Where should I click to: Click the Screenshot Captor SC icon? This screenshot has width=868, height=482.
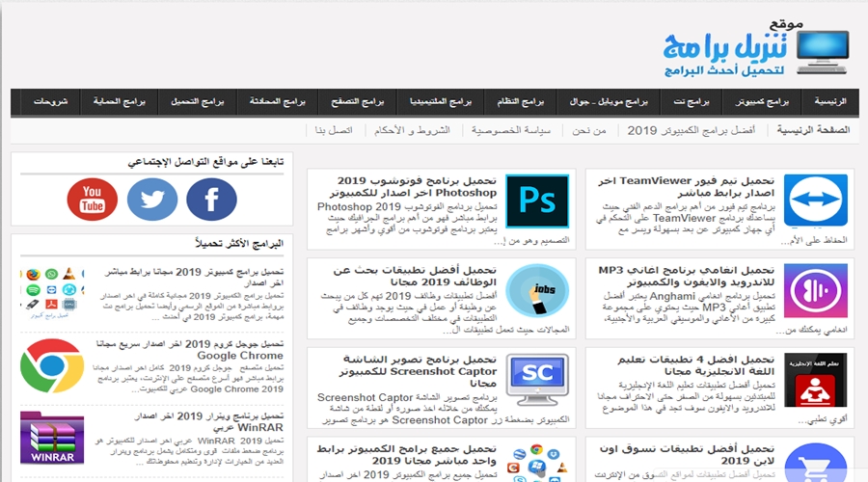pos(537,380)
